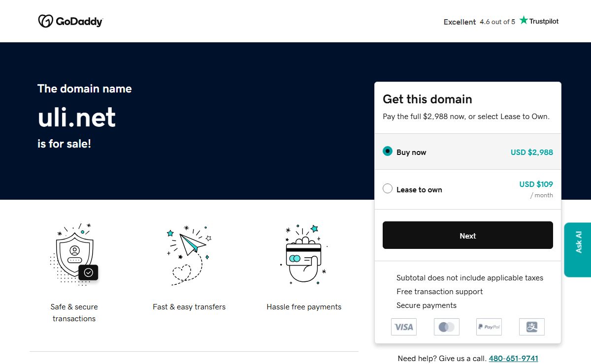Click the Excellent 4.6 out of 5 rating
591x364 pixels.
pyautogui.click(x=479, y=22)
